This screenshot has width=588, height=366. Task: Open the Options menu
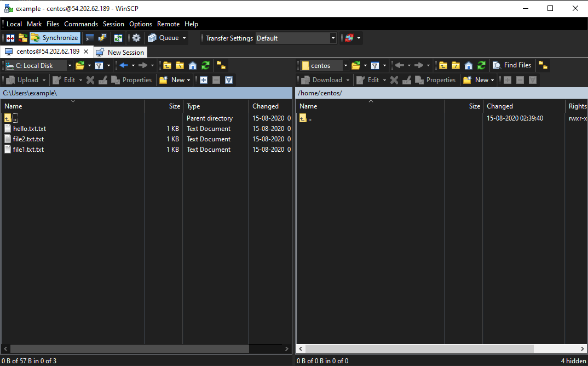[x=141, y=24]
